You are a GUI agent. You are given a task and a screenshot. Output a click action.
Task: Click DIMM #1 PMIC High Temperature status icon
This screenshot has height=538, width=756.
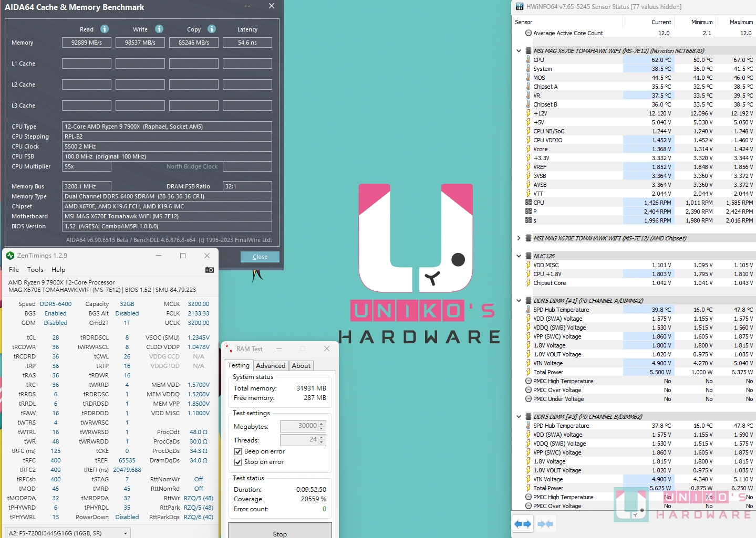[x=529, y=381]
